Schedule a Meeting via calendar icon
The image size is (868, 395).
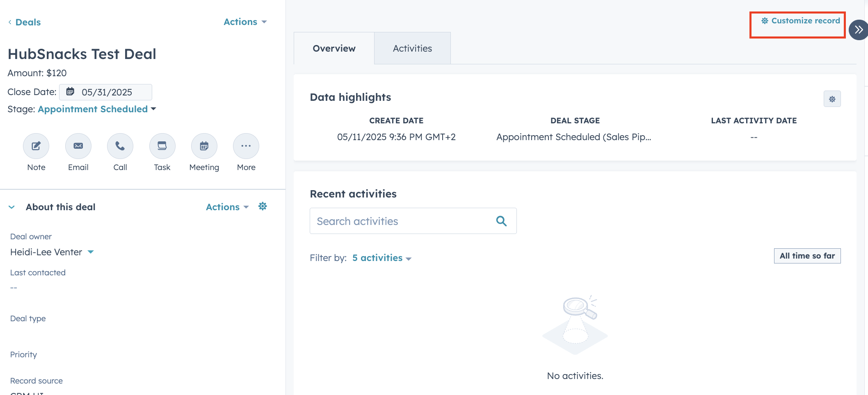click(x=204, y=146)
